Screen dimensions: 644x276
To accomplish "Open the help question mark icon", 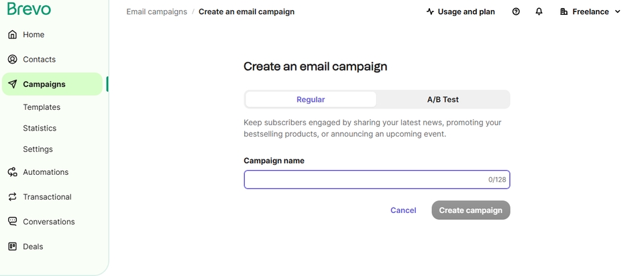I will [516, 11].
